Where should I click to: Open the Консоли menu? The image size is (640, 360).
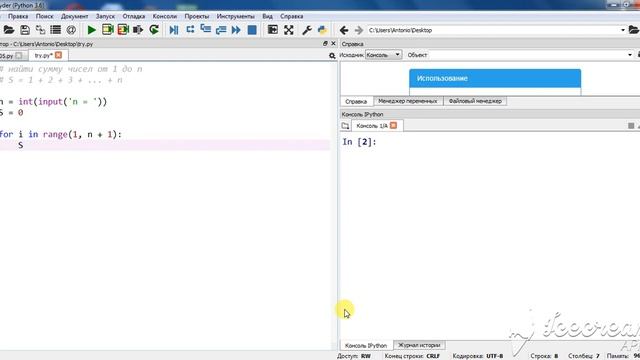click(165, 16)
